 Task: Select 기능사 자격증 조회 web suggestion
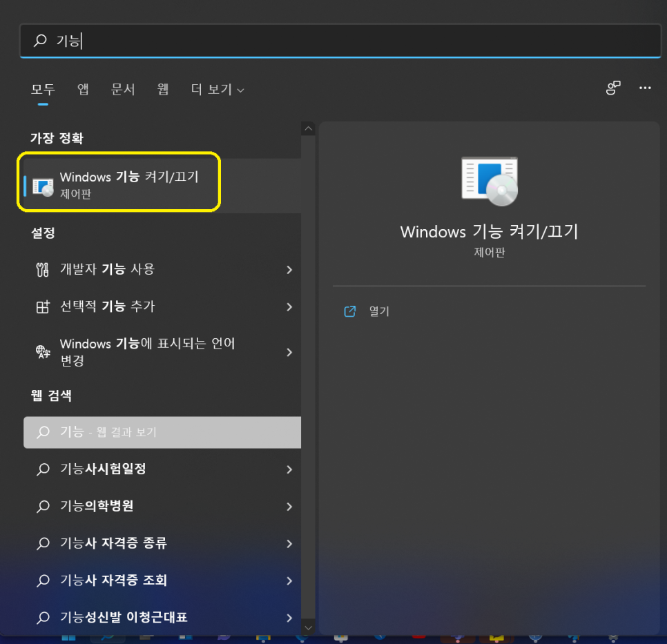162,580
